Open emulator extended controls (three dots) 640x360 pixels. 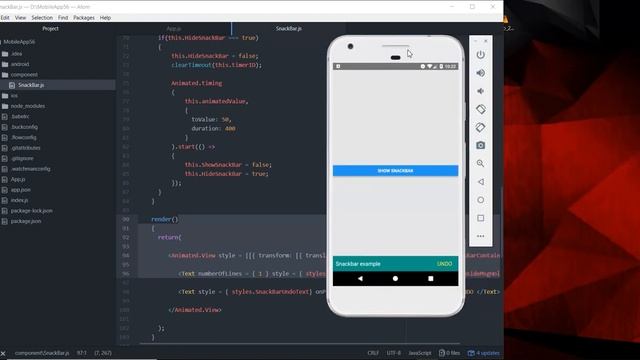pos(480,236)
